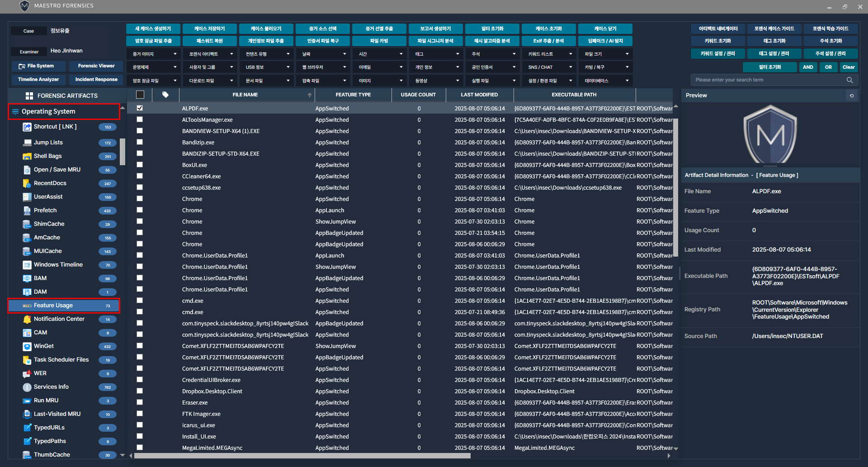The width and height of the screenshot is (868, 467).
Task: Click the Prefetch artifact icon
Action: click(x=27, y=210)
